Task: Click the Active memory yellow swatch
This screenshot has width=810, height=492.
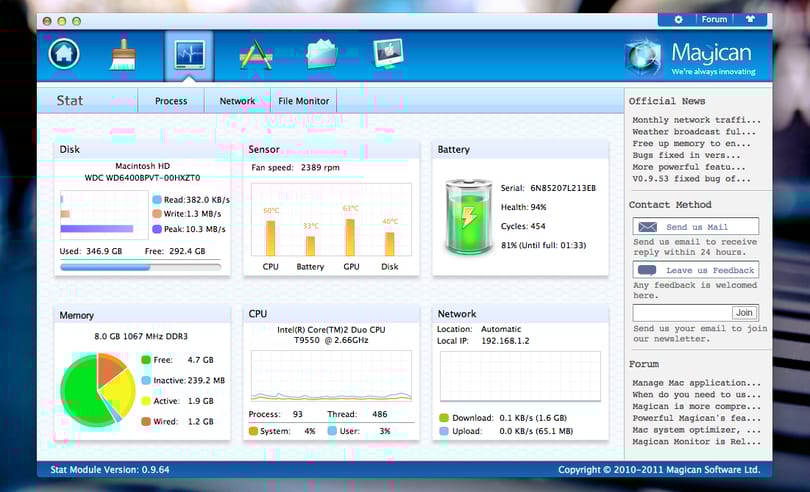Action: [146, 401]
